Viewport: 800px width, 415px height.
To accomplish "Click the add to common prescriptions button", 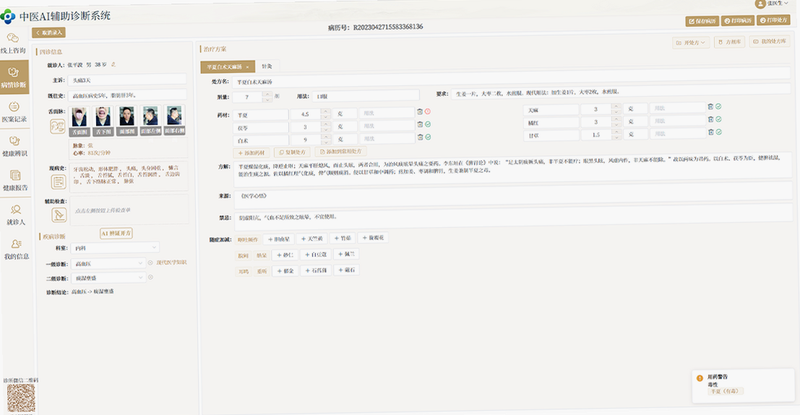I will pyautogui.click(x=340, y=152).
